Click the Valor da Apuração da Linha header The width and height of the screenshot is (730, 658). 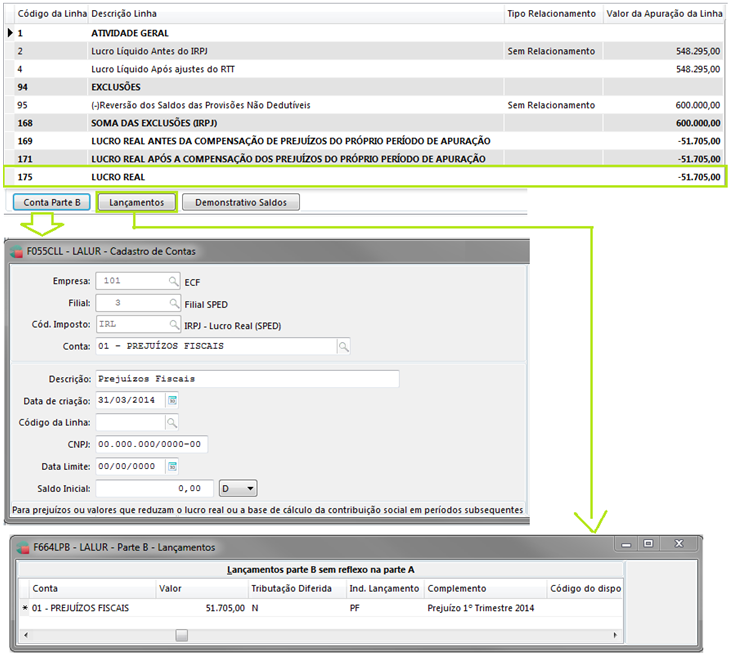[664, 14]
